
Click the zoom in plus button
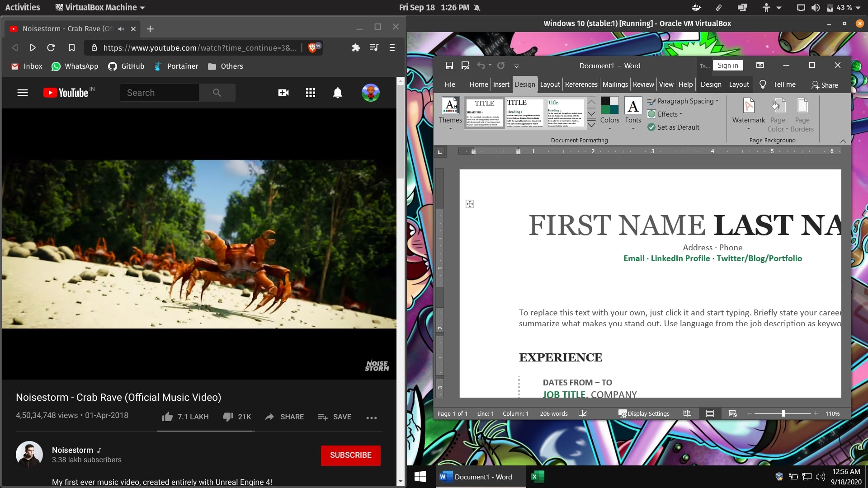tap(816, 413)
